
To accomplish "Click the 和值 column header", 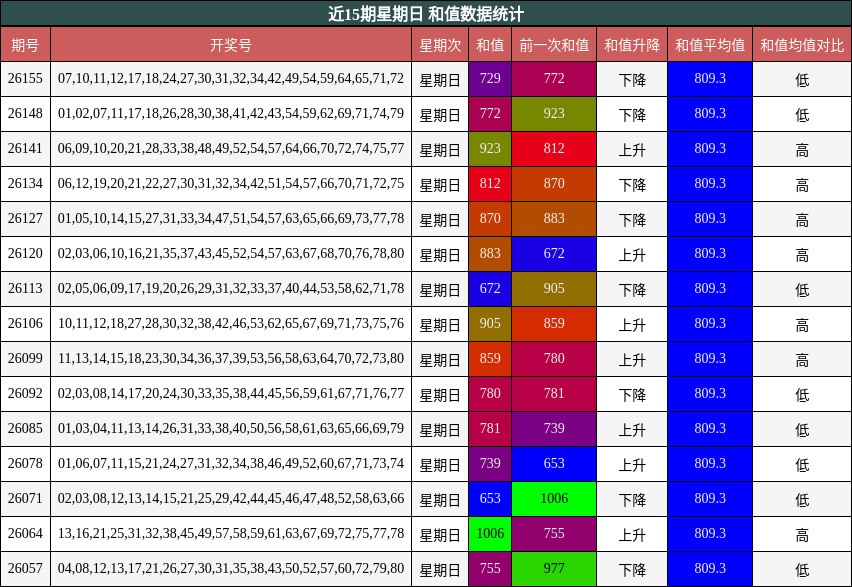I will [x=490, y=44].
